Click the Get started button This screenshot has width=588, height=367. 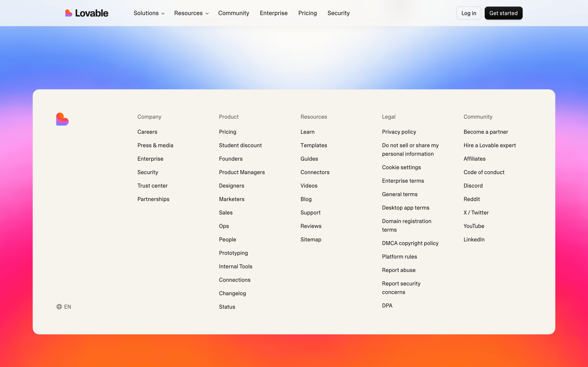point(503,13)
